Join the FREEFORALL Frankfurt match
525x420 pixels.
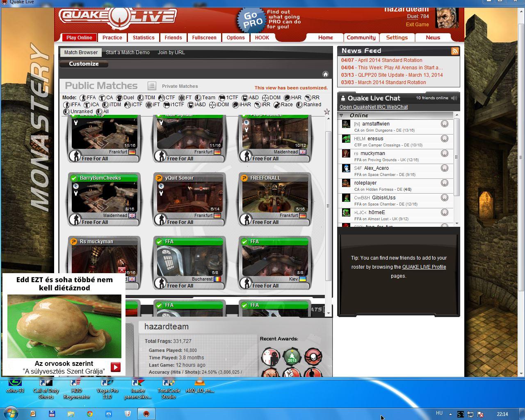pyautogui.click(x=275, y=199)
